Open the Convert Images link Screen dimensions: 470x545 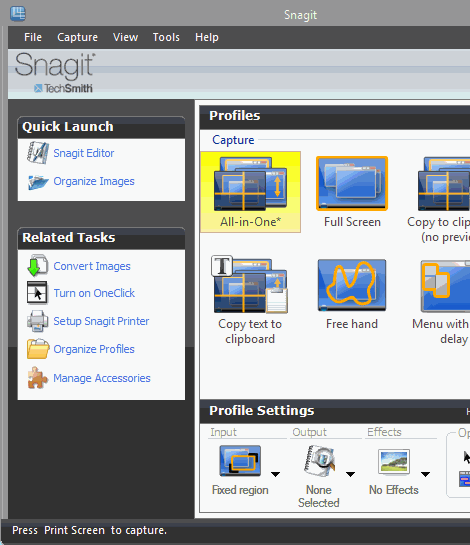tap(92, 266)
